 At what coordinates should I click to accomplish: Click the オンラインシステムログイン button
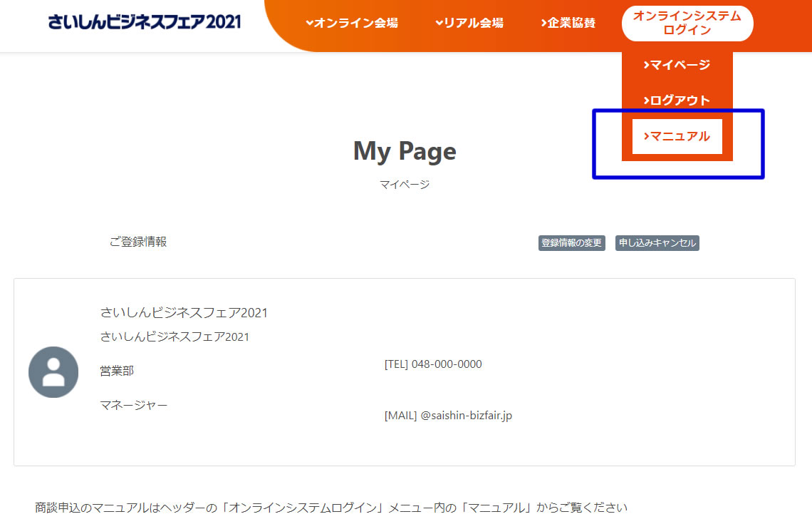[x=687, y=23]
